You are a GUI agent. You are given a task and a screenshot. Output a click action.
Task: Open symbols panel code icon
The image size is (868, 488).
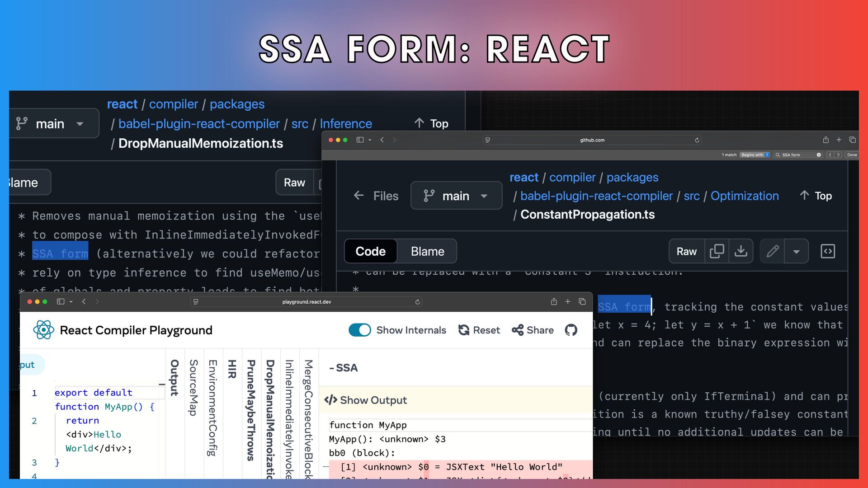tap(827, 251)
